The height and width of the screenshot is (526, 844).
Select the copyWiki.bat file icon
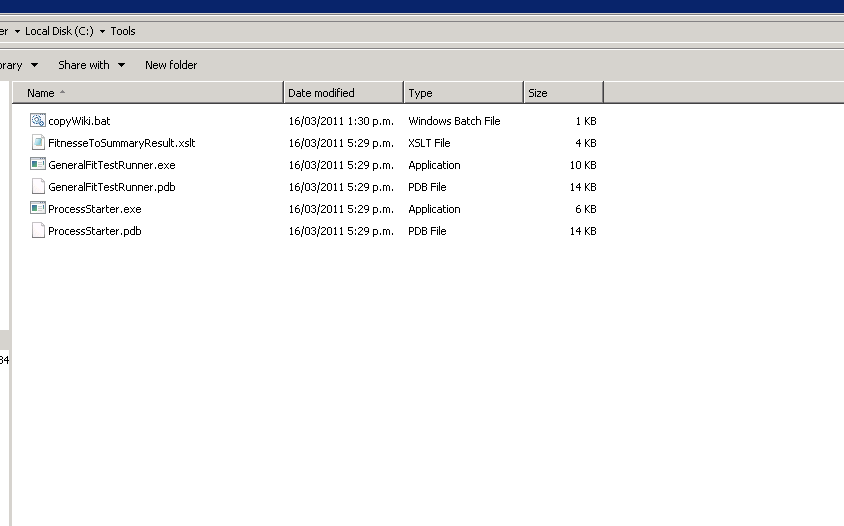point(38,121)
